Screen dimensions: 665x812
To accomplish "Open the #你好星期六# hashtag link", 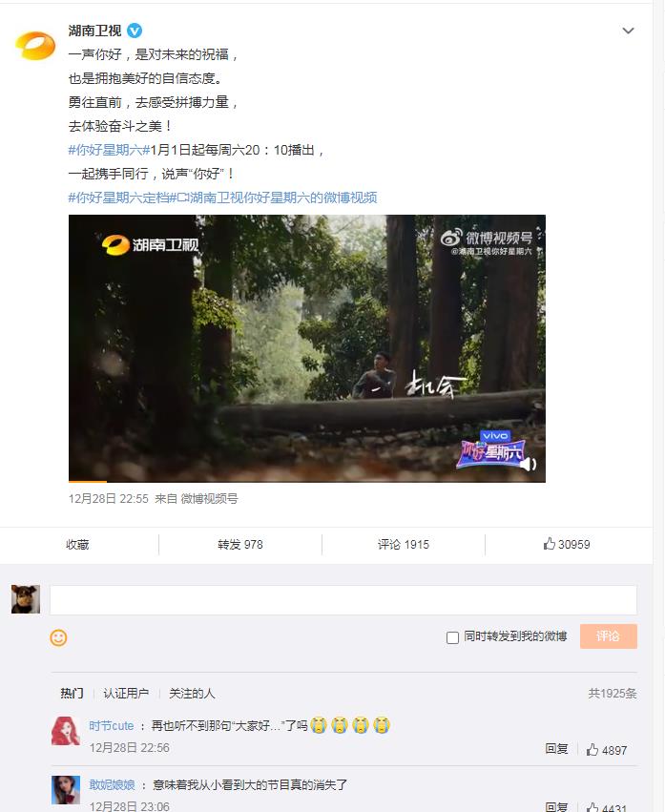I will [109, 150].
